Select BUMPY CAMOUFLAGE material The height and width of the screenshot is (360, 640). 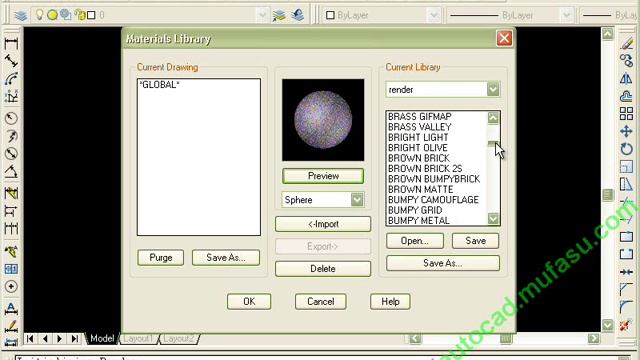(433, 200)
